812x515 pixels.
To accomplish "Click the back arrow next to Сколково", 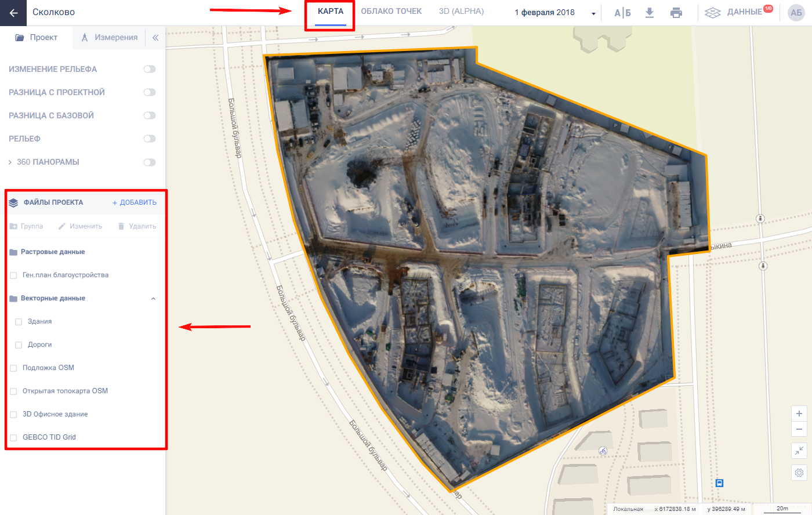I will pyautogui.click(x=13, y=13).
